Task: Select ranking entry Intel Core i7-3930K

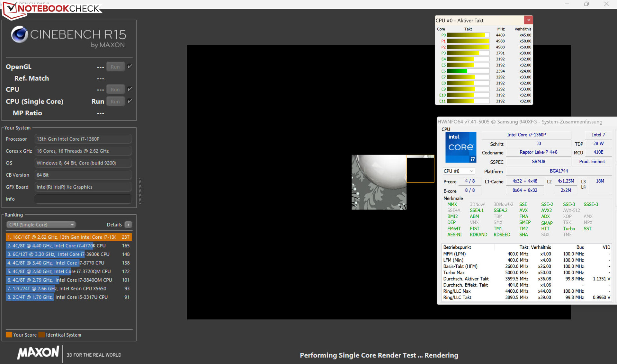Action: pos(69,254)
